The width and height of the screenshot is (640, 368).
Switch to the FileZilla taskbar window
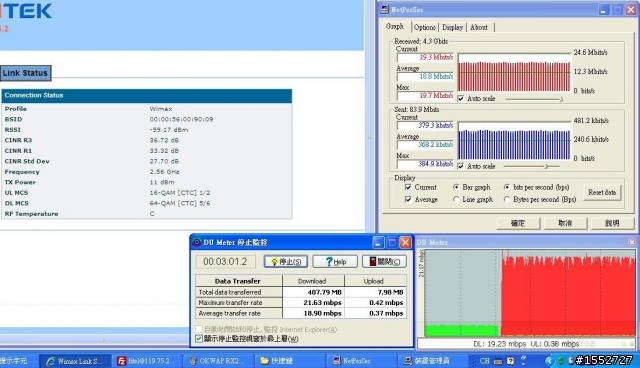(x=146, y=361)
